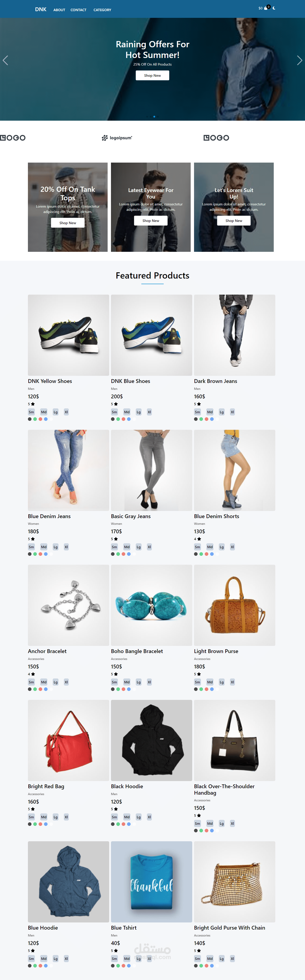Open the CATEGORY menu in the navbar
The image size is (305, 980).
tap(102, 10)
